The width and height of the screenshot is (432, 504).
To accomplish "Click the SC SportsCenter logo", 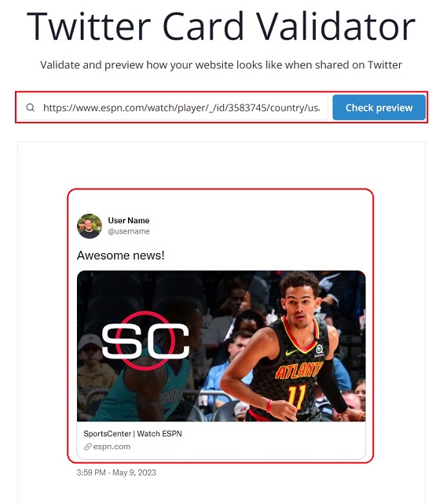I will [145, 340].
